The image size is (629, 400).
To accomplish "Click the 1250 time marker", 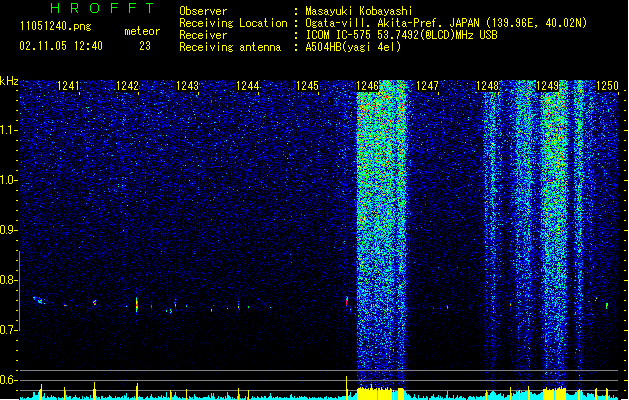I will click(607, 86).
